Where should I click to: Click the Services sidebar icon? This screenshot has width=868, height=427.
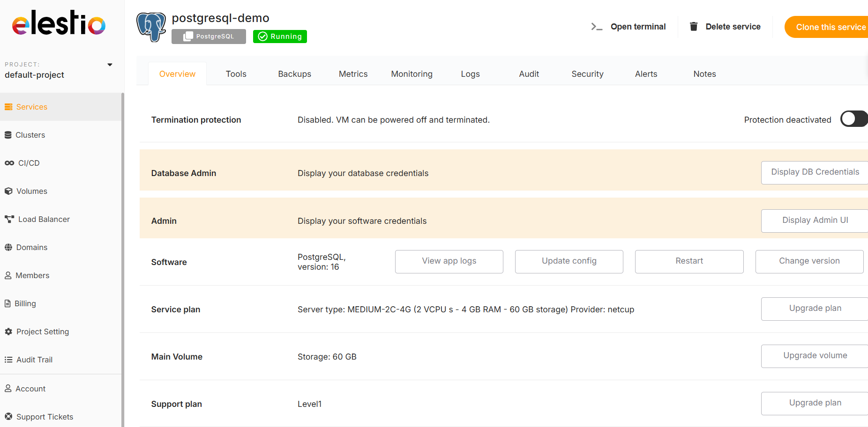pyautogui.click(x=8, y=107)
